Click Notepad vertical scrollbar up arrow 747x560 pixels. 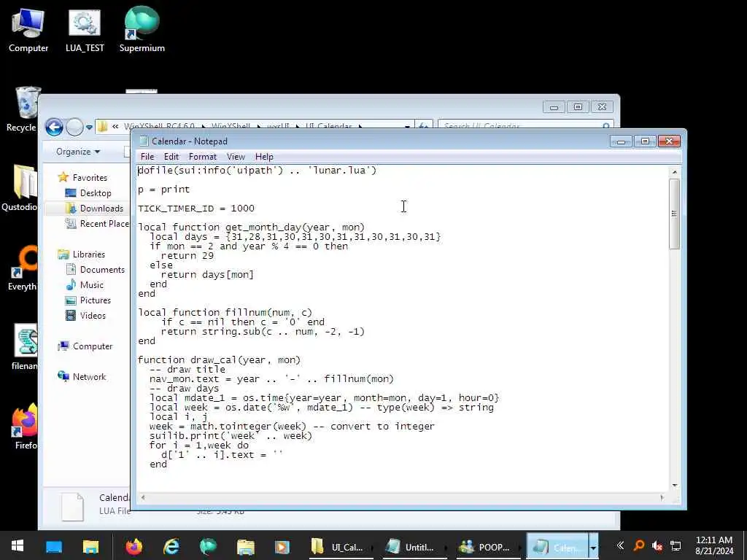(x=675, y=171)
